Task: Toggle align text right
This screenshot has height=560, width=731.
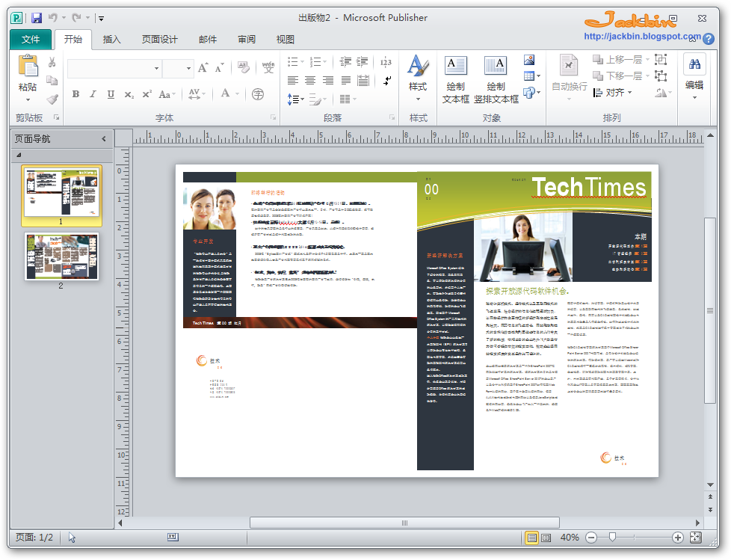Action: tap(327, 80)
